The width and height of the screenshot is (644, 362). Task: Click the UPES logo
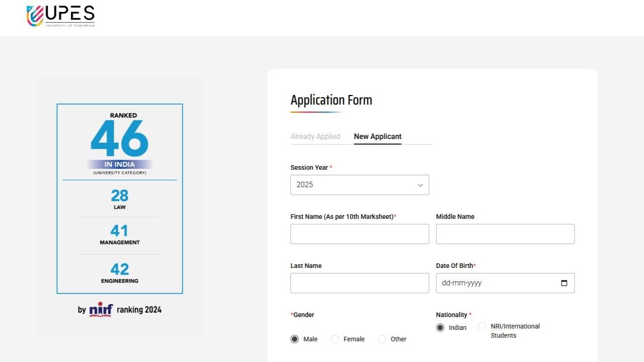coord(60,17)
